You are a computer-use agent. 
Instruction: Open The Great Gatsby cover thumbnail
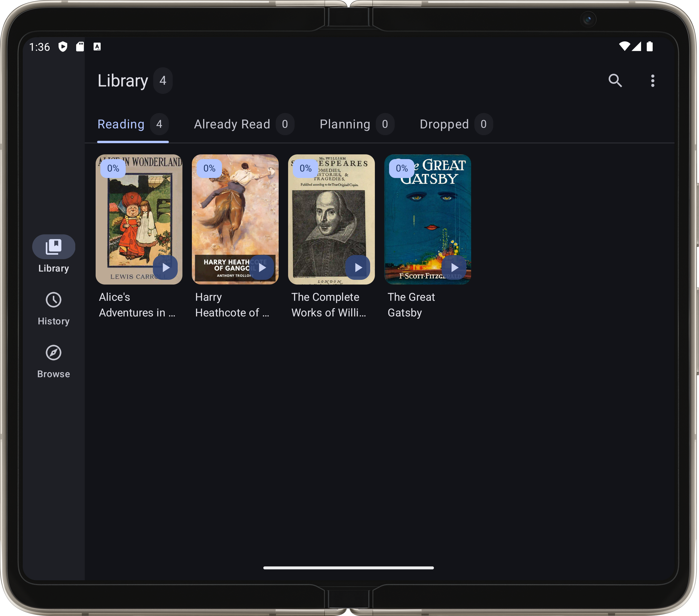[x=427, y=220]
